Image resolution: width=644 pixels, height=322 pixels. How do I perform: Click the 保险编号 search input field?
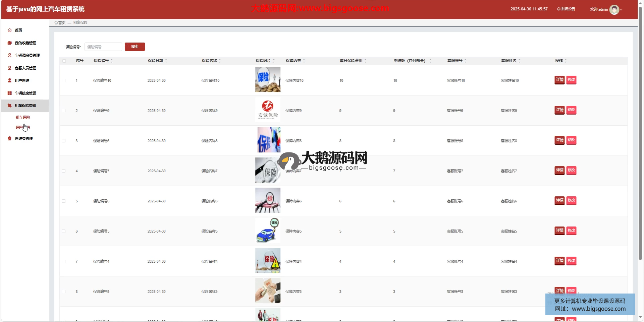point(103,47)
